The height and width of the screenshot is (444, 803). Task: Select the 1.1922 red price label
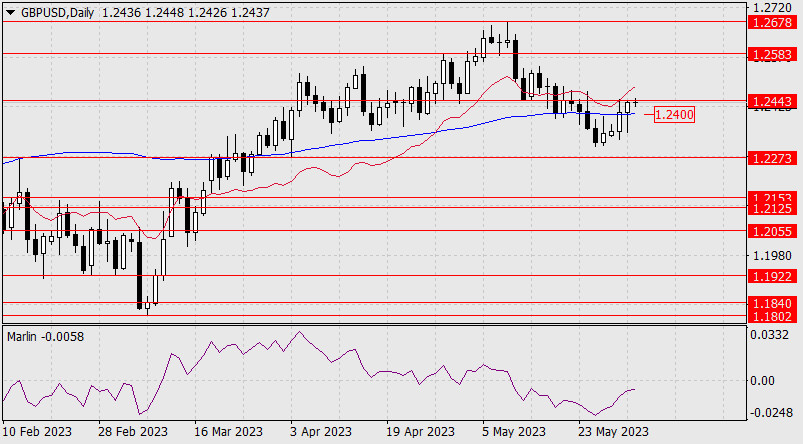pos(773,277)
